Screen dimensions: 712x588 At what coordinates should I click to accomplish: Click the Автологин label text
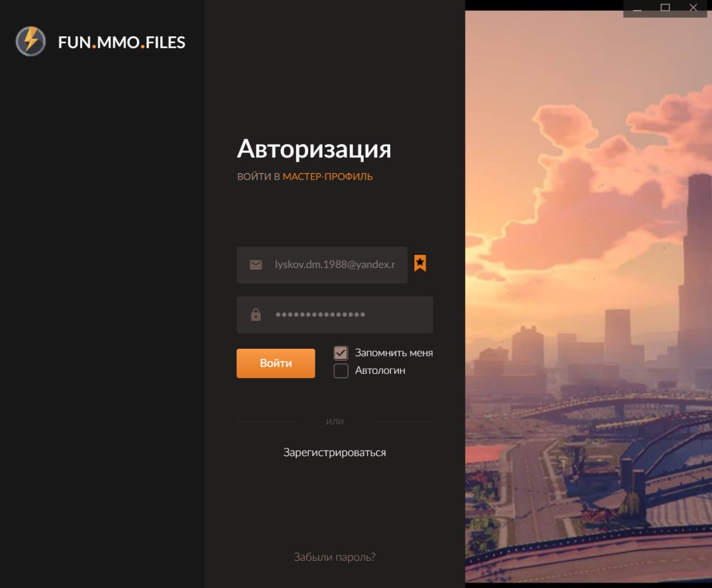point(380,370)
